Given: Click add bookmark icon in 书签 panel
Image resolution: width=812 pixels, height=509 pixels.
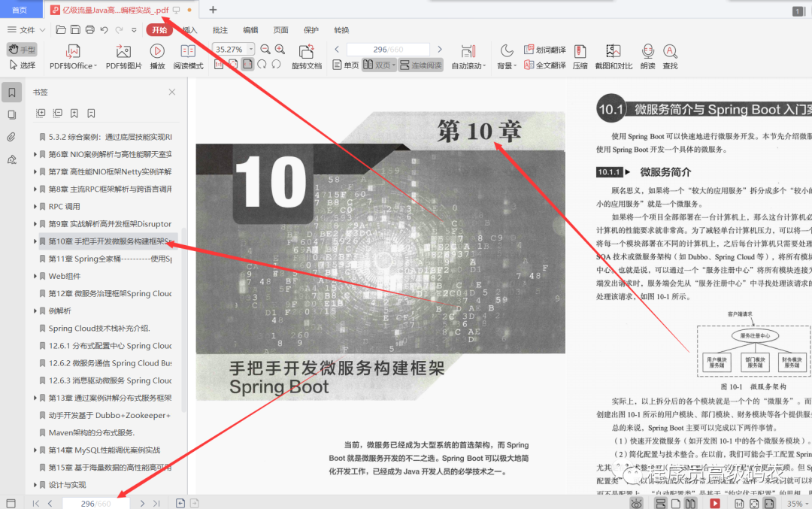Looking at the screenshot, I should [74, 114].
